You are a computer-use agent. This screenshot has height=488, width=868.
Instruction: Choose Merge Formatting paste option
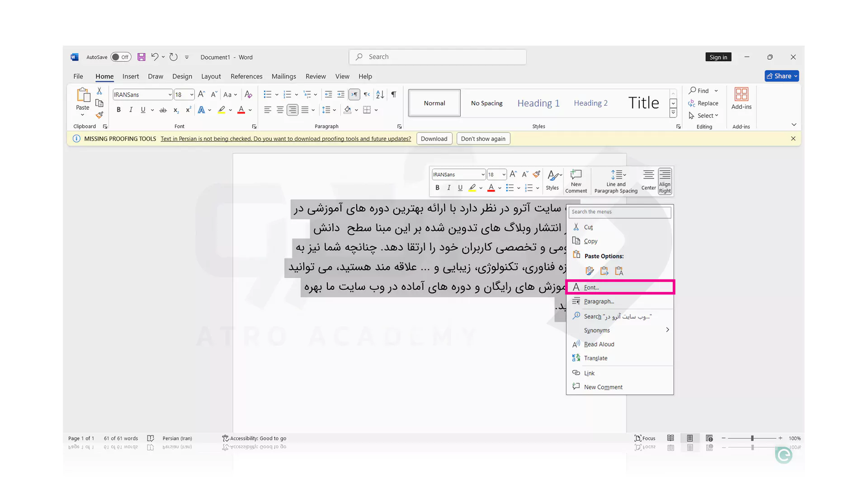[x=604, y=271]
